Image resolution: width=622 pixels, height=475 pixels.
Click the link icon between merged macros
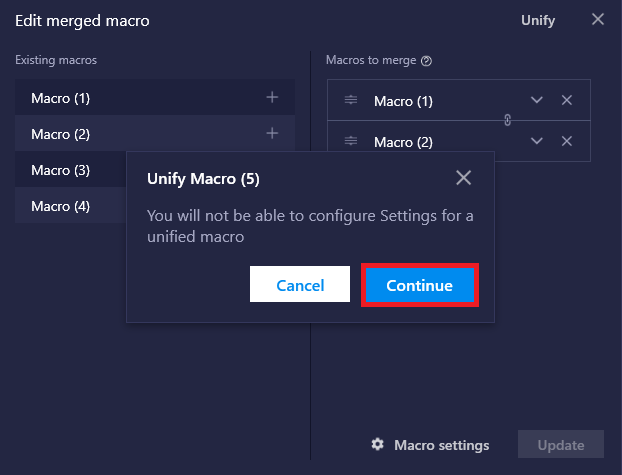point(507,120)
